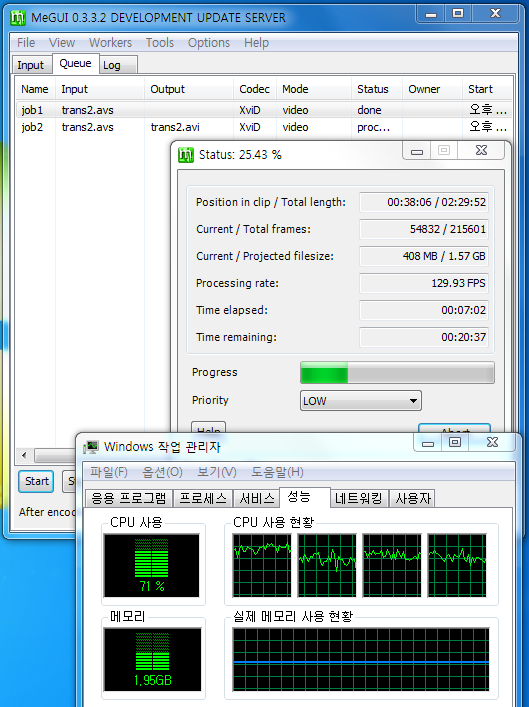Minimize the Status window
529x707 pixels.
click(x=417, y=151)
